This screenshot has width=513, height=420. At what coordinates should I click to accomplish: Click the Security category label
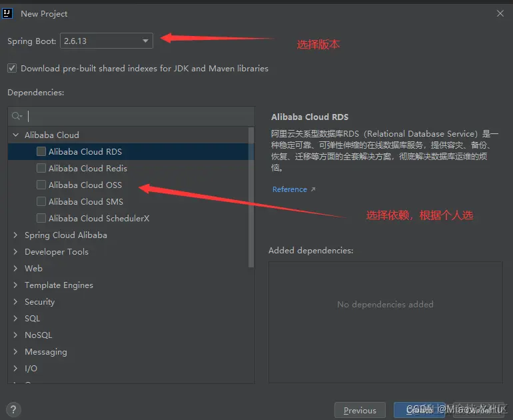[39, 301]
